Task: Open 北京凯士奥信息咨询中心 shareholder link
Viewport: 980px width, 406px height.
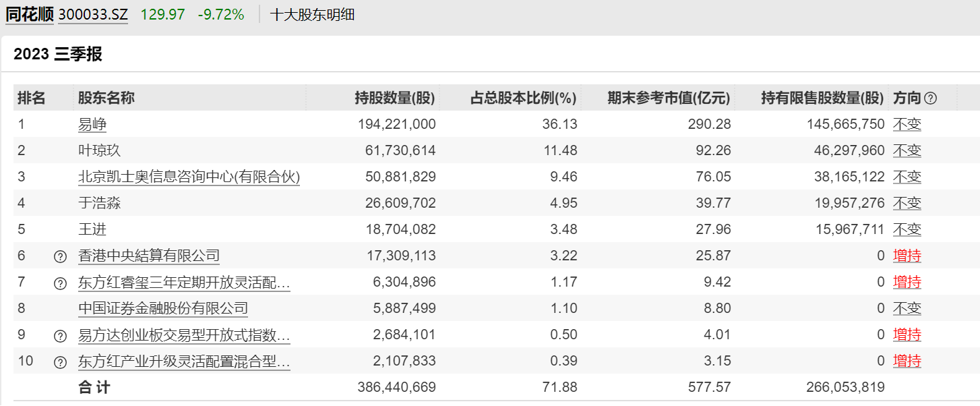Action: (189, 177)
